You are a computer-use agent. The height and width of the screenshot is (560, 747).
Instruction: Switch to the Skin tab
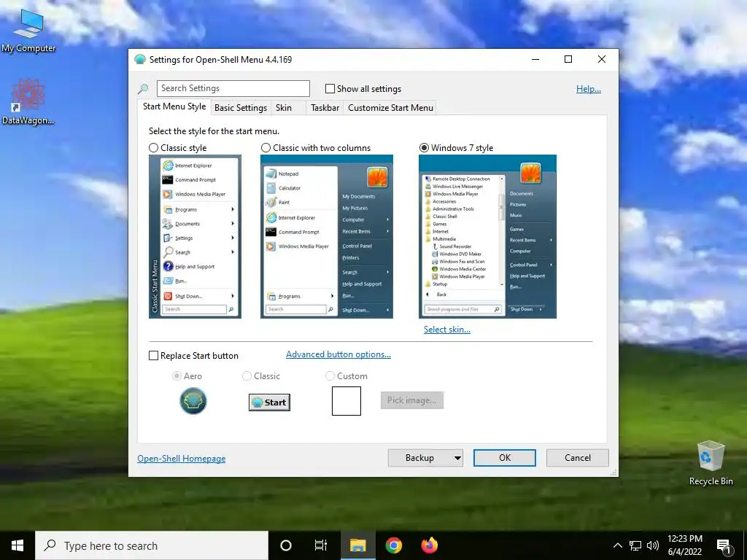(x=284, y=108)
